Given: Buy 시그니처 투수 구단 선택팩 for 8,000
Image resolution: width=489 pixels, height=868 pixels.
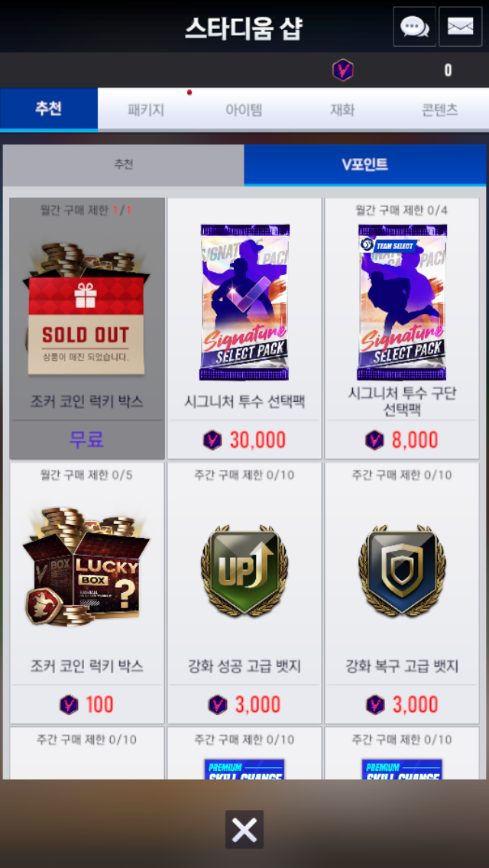Looking at the screenshot, I should point(402,440).
